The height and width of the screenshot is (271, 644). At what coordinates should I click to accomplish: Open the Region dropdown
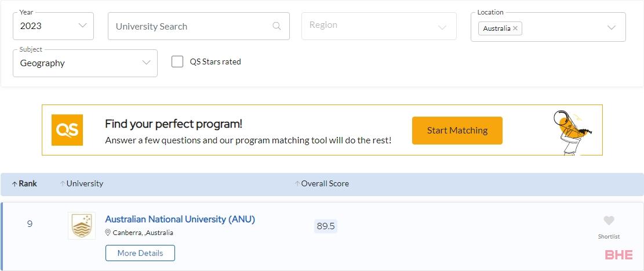(379, 26)
